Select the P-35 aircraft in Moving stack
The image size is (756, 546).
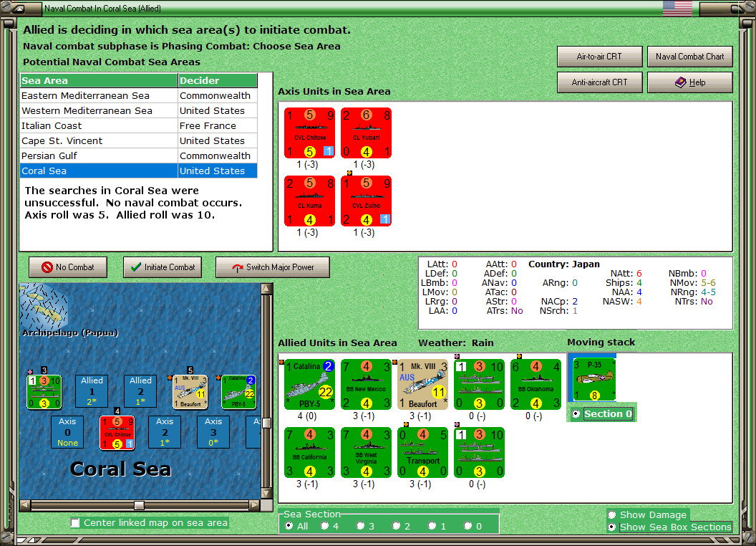(x=594, y=380)
